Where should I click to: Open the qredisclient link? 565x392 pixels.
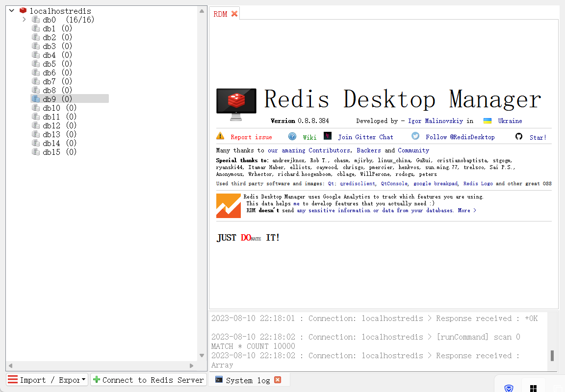[x=358, y=184]
